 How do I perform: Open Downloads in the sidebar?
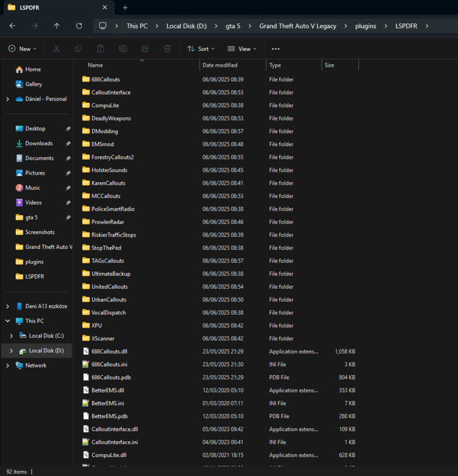click(34, 143)
